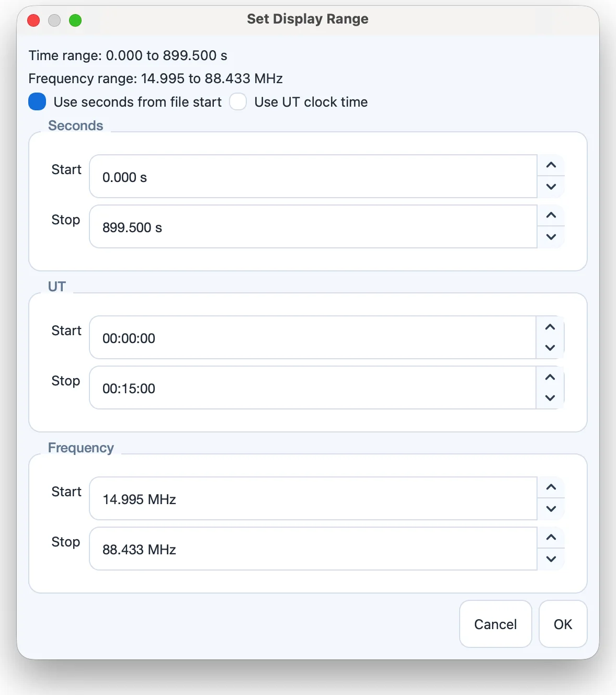Decrease the UT Stop time
The width and height of the screenshot is (616, 695).
[x=550, y=398]
